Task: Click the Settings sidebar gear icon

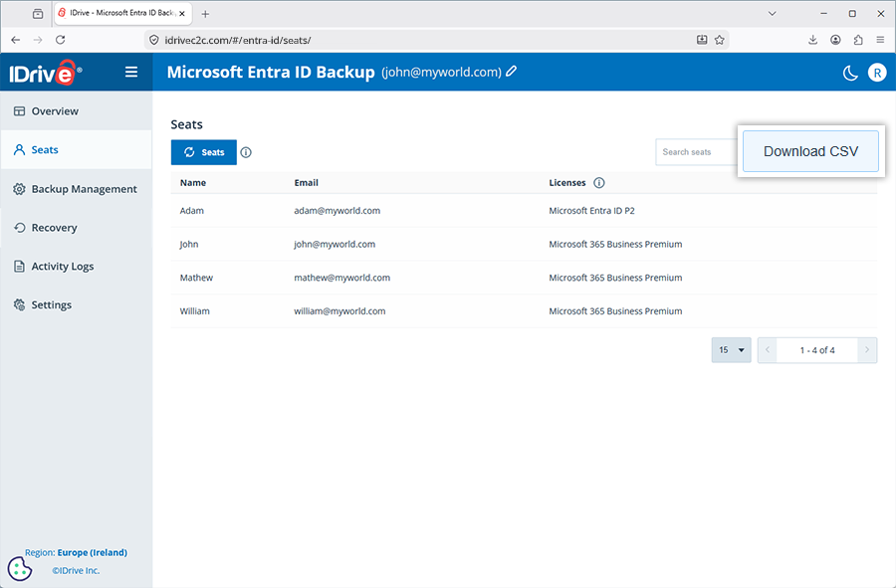Action: [x=20, y=304]
